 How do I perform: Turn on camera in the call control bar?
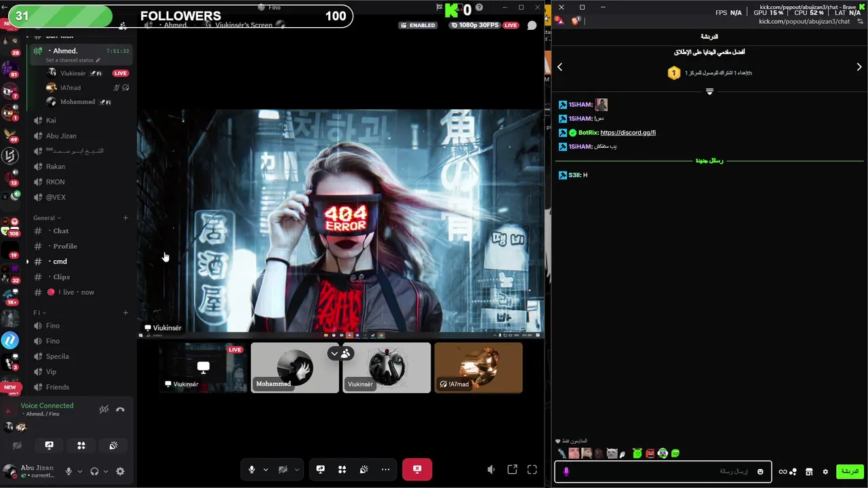point(283,469)
